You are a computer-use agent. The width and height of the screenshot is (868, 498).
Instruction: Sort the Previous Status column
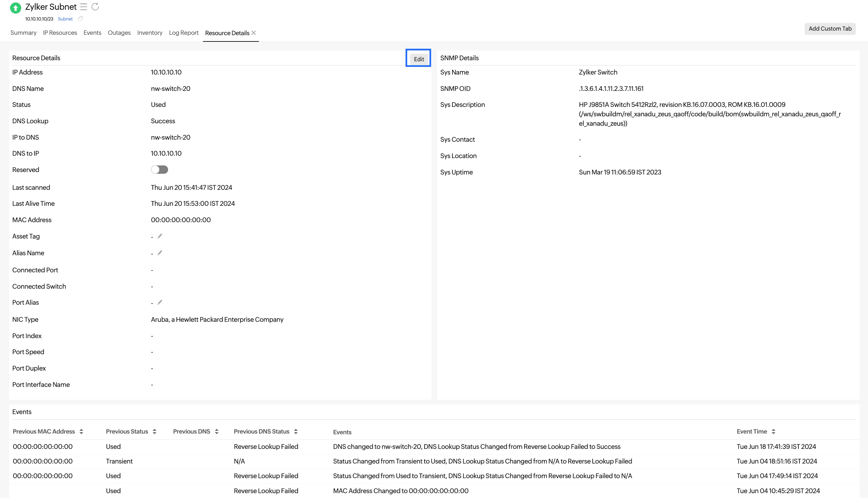coord(155,431)
